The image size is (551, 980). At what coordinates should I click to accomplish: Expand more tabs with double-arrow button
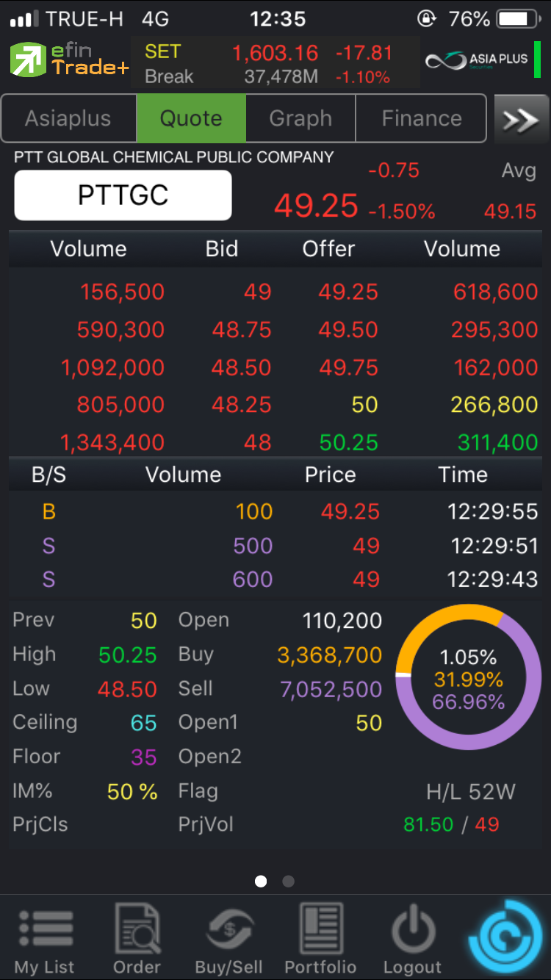521,119
